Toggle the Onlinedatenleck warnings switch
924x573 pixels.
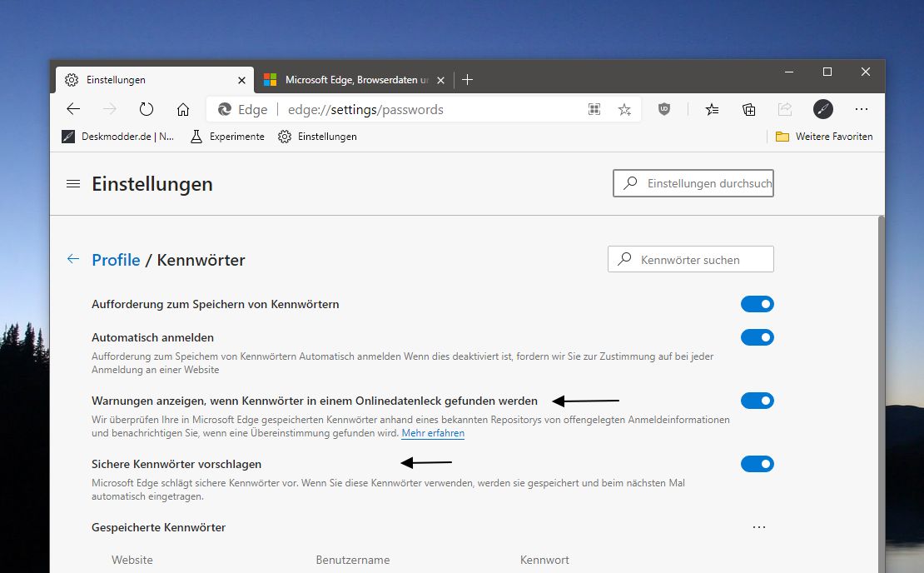758,401
